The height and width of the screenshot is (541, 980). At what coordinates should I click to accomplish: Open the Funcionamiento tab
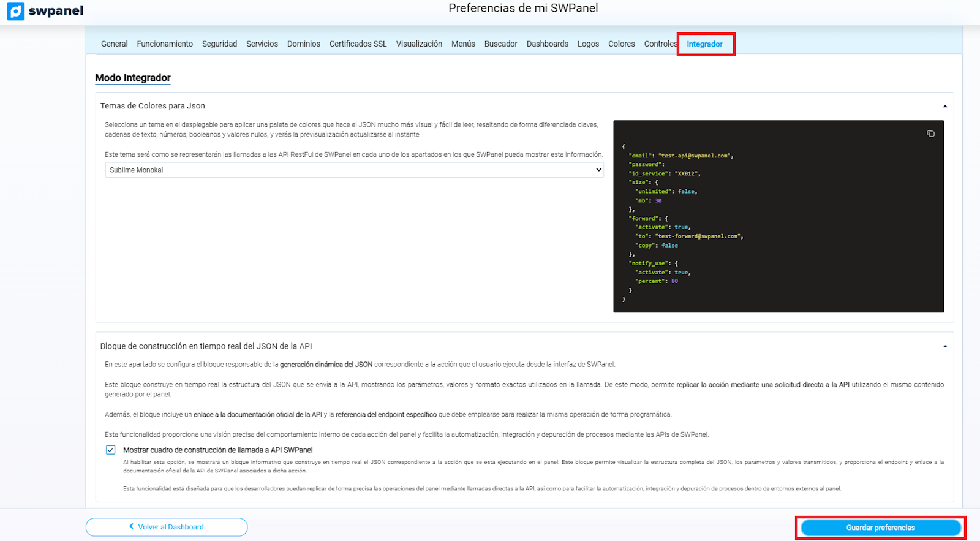pos(165,44)
